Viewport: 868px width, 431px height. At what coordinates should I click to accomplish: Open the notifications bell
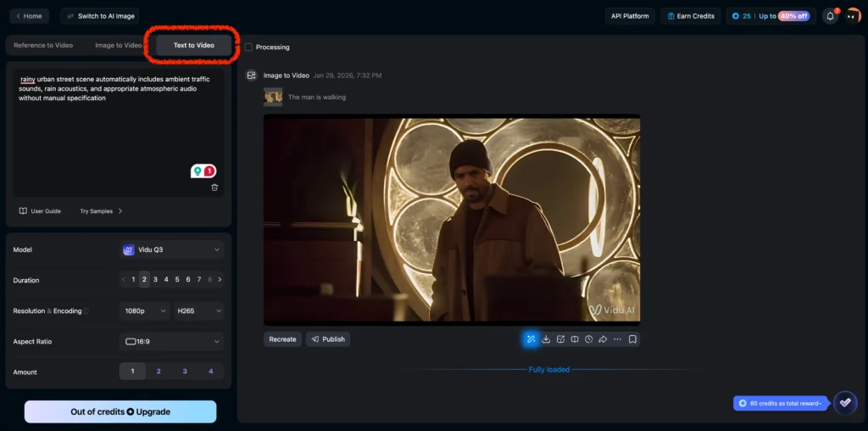tap(831, 16)
